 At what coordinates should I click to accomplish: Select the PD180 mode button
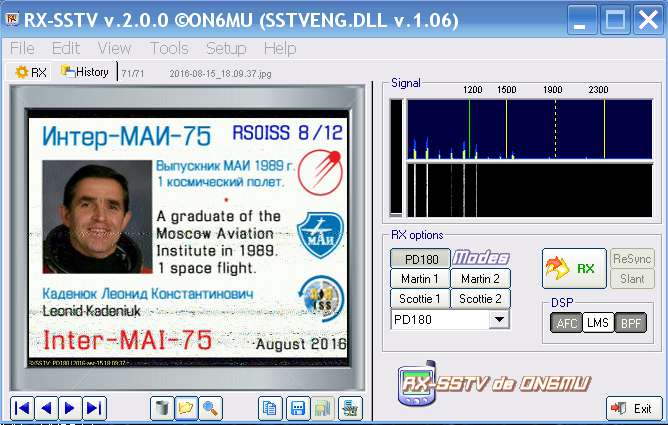pyautogui.click(x=420, y=258)
